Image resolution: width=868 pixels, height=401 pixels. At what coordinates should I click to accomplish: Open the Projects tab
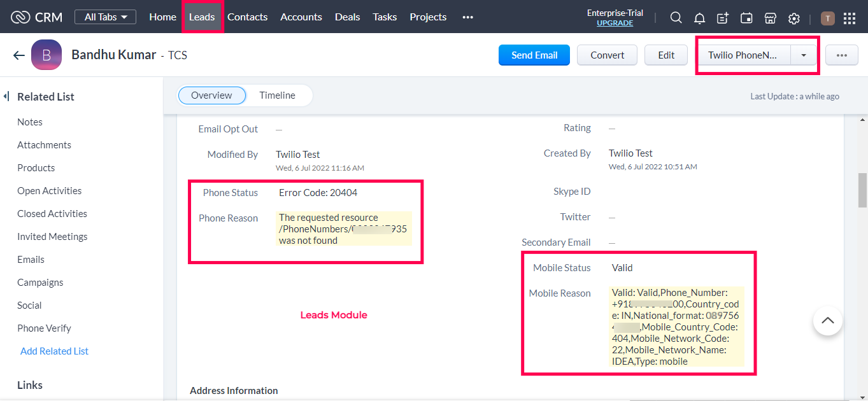(428, 17)
